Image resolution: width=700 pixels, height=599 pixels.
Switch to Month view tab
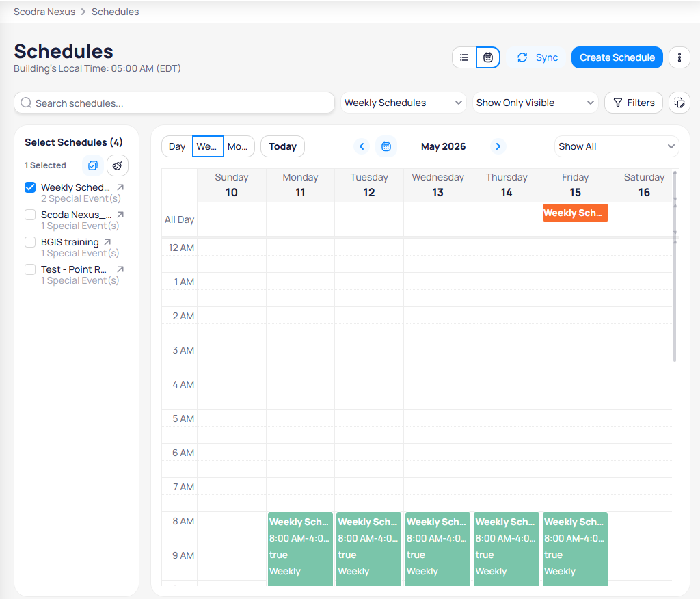(x=239, y=146)
